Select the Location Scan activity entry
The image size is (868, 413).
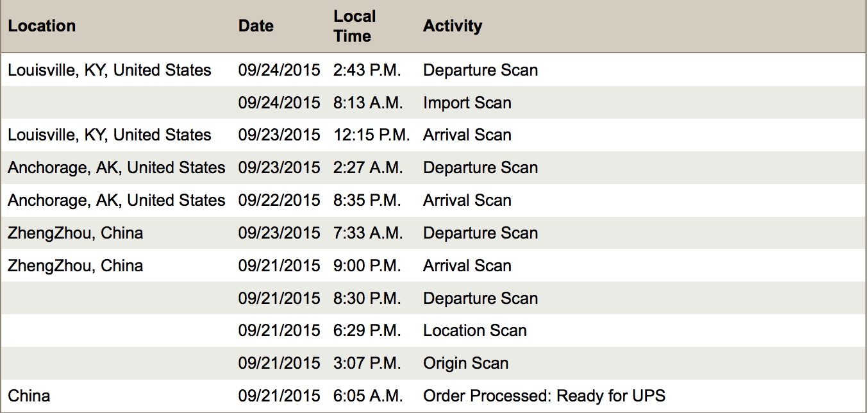(474, 331)
